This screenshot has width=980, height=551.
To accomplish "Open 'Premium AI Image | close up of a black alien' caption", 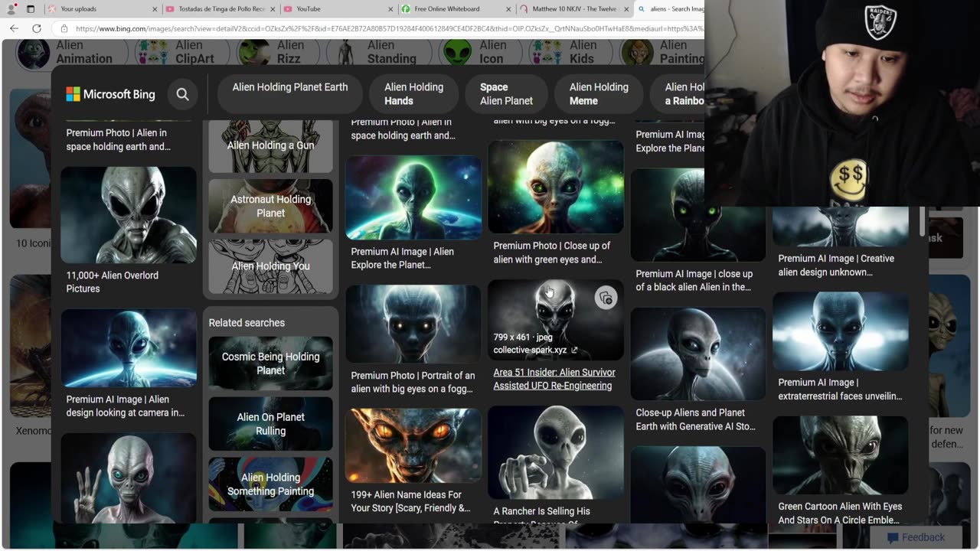I will pyautogui.click(x=694, y=280).
